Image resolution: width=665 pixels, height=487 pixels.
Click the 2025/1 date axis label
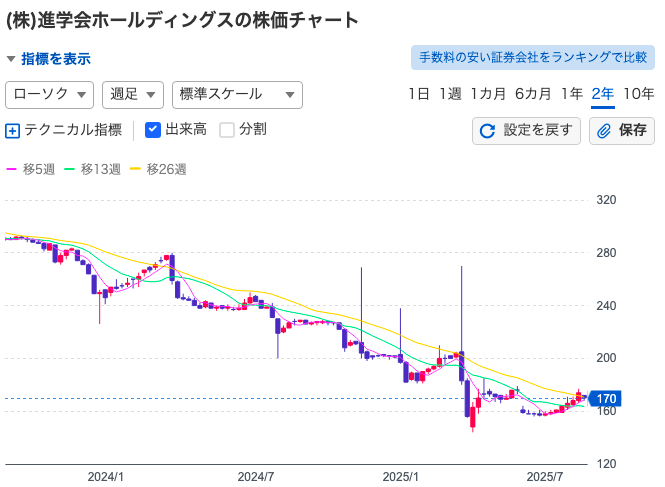(400, 477)
